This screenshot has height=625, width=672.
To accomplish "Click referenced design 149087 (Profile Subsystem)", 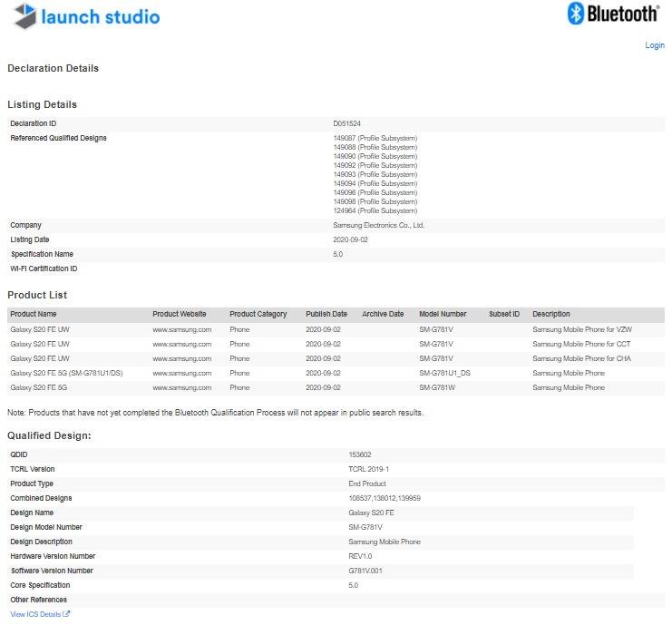I will [375, 138].
